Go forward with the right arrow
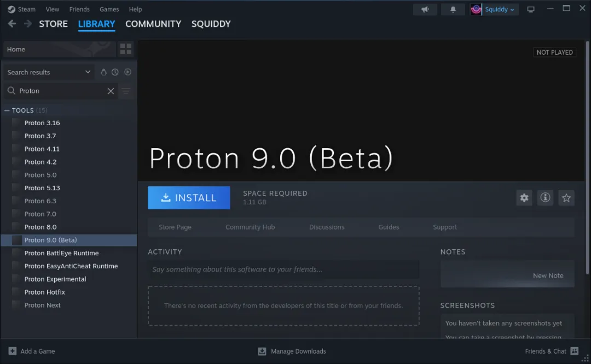This screenshot has width=591, height=364. pos(28,24)
